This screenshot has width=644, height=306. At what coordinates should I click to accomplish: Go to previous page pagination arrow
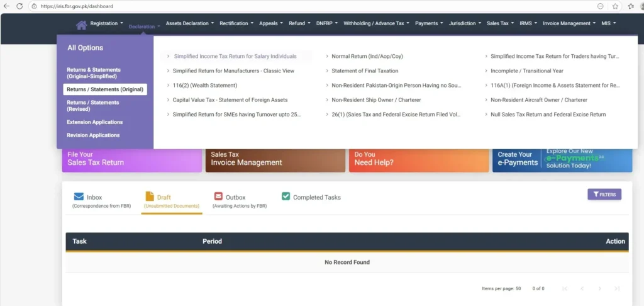(582, 288)
